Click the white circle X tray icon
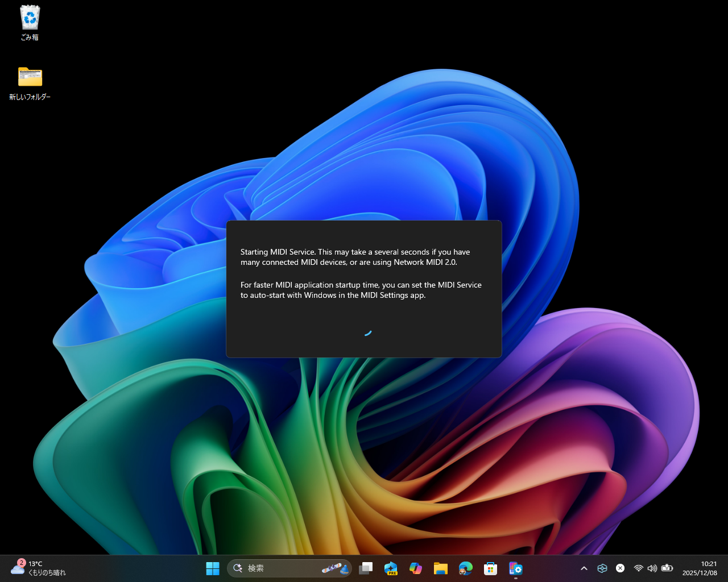 pos(621,568)
